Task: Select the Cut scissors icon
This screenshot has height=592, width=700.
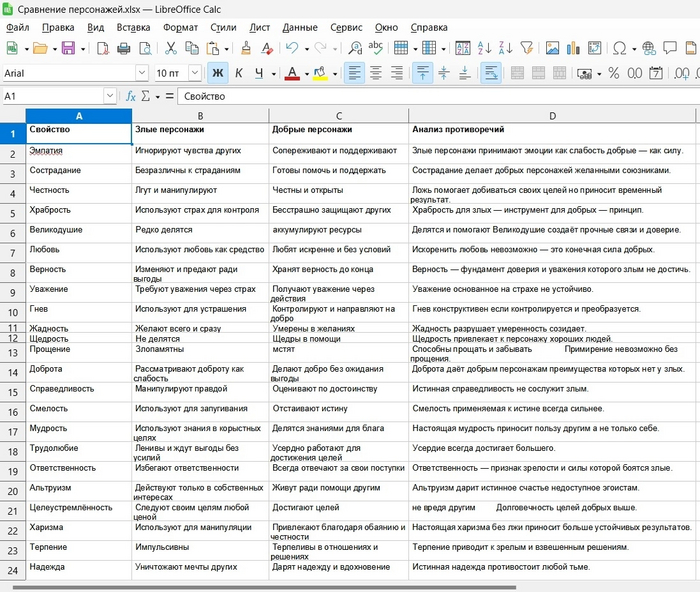Action: click(170, 48)
